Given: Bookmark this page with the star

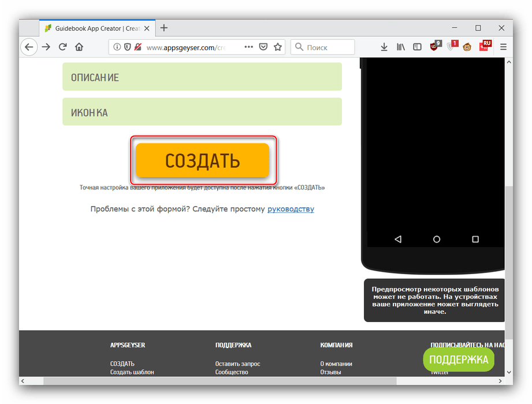Looking at the screenshot, I should pos(278,47).
